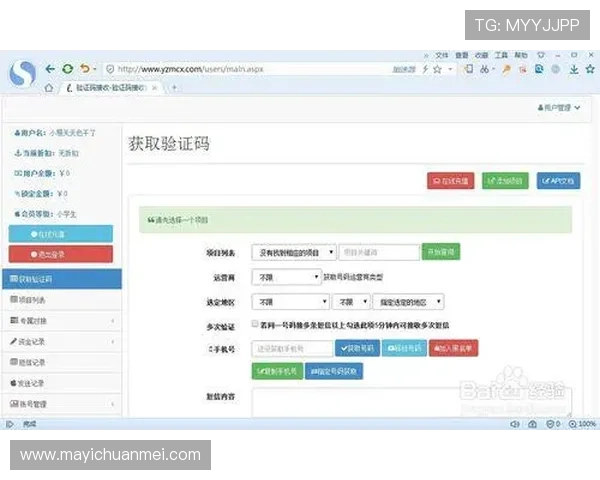This screenshot has width=600, height=480.
Task: Select the 验证码接收 browser tab
Action: pyautogui.click(x=109, y=88)
